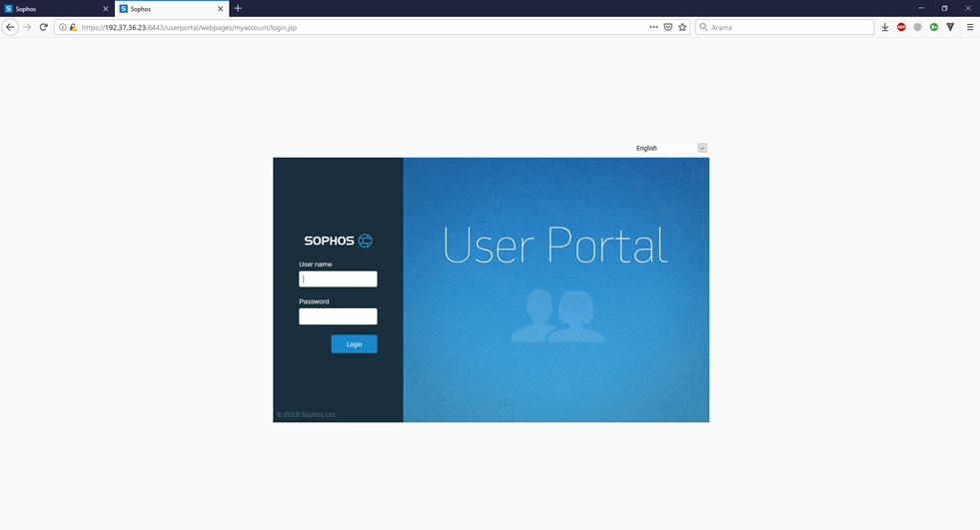Close the browser window
Image resolution: width=980 pixels, height=530 pixels.
[x=968, y=8]
